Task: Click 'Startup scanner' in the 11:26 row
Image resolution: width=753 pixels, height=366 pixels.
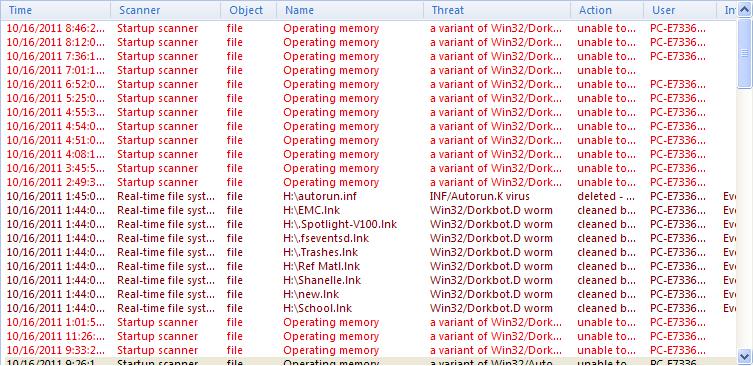Action: click(x=158, y=336)
